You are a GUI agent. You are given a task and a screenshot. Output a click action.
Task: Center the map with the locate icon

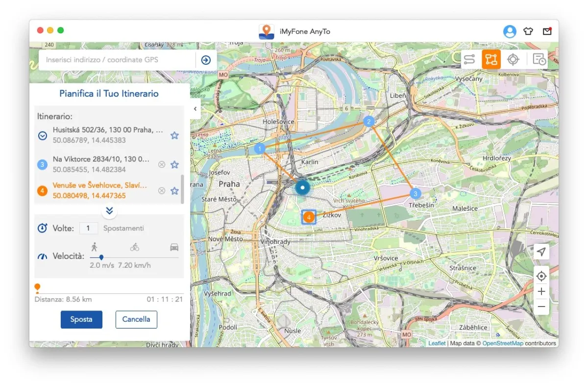[541, 276]
